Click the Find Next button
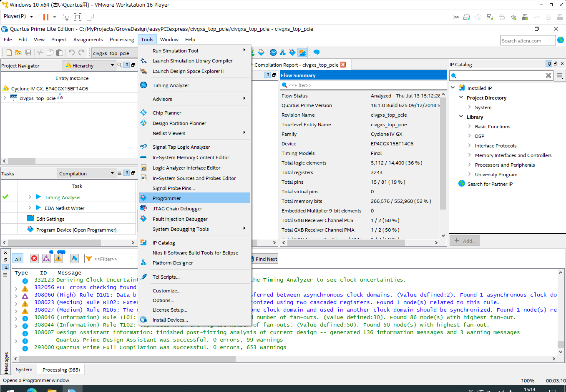Screen dimensions: 566x392 tap(264, 259)
